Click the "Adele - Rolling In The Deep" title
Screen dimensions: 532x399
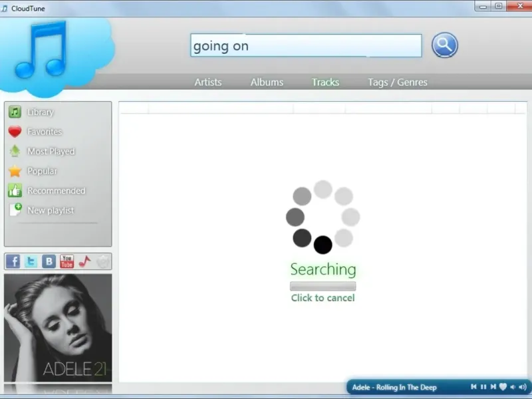pyautogui.click(x=394, y=387)
